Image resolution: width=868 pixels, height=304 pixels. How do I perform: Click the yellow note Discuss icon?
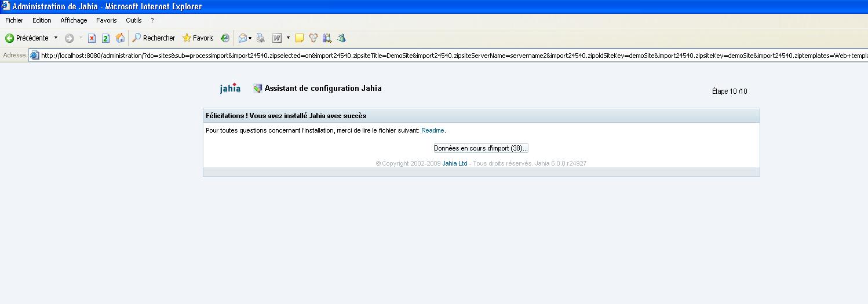coord(300,38)
